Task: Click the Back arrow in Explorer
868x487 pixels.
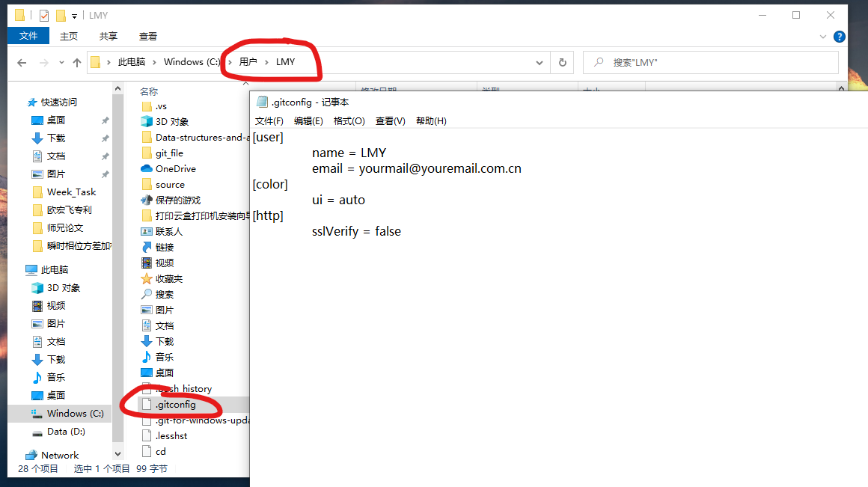Action: 22,63
